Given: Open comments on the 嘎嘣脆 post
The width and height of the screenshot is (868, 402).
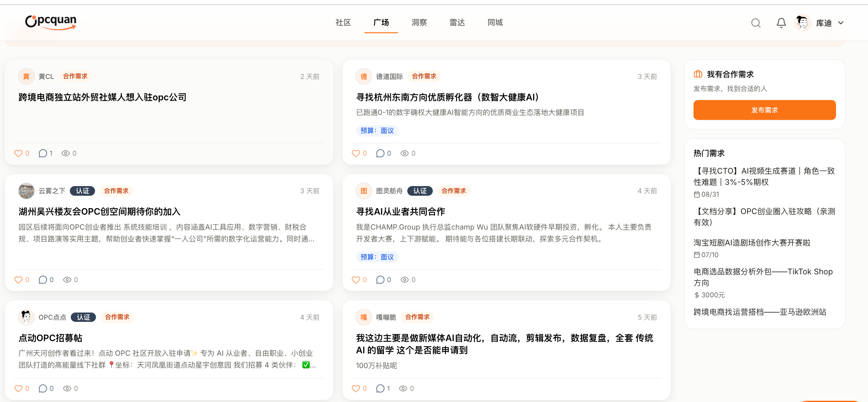Looking at the screenshot, I should pyautogui.click(x=380, y=389).
